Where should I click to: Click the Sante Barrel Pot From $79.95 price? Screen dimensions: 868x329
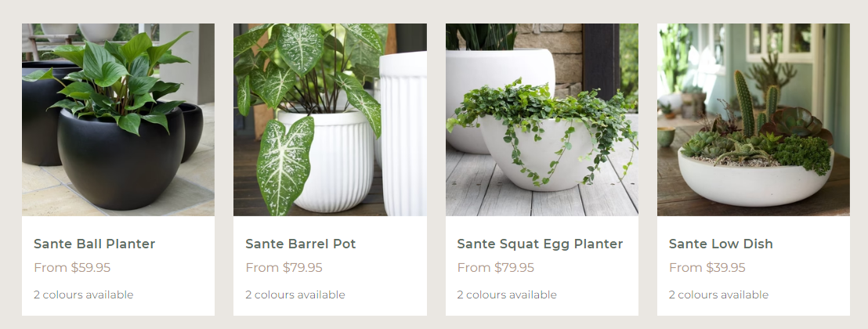[x=284, y=268]
